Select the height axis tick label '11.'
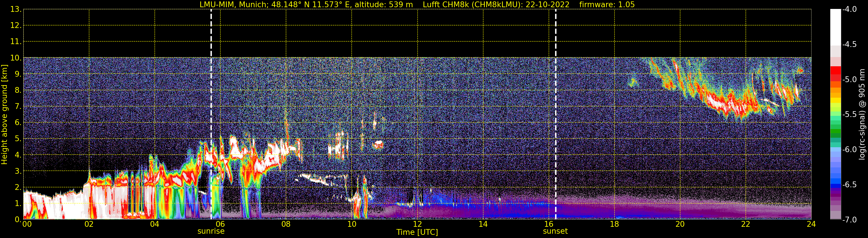 [x=16, y=42]
